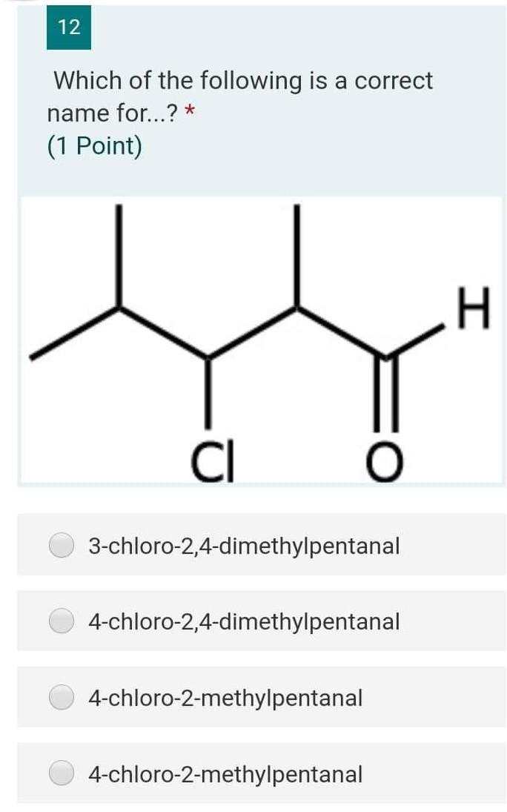
Task: Choose the 4-chloro-2,4-dimethylpentanal option
Action: pyautogui.click(x=63, y=621)
